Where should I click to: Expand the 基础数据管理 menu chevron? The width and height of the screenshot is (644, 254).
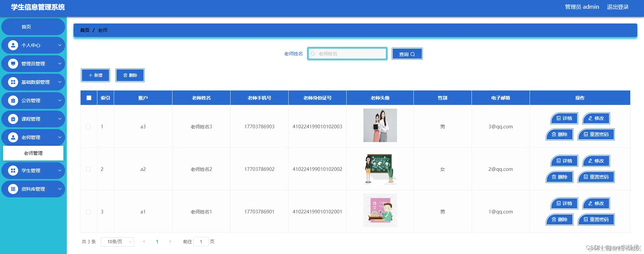point(60,82)
